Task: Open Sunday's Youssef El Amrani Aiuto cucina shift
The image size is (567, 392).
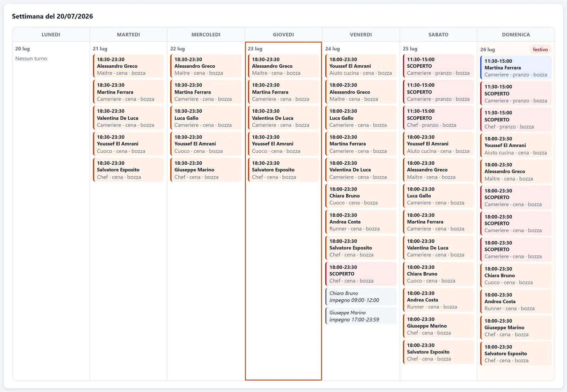Action: click(x=516, y=146)
